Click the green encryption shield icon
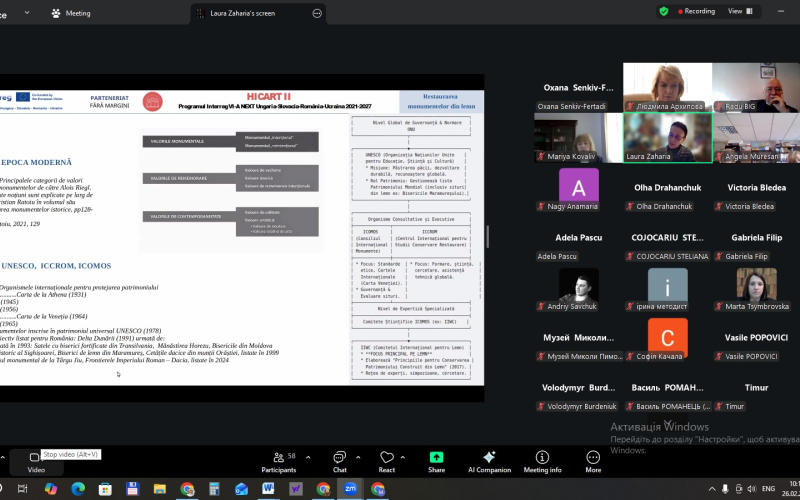 663,11
